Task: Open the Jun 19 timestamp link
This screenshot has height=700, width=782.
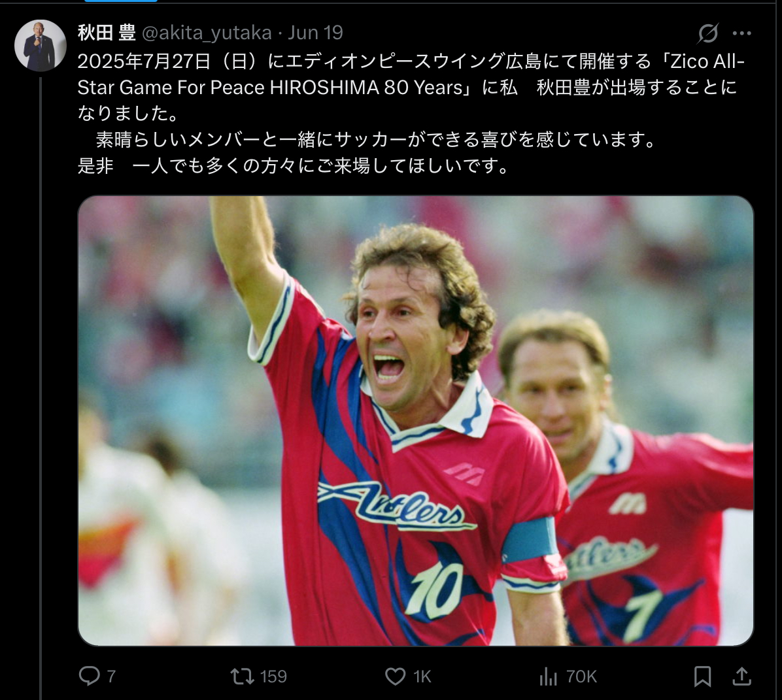Action: (315, 33)
